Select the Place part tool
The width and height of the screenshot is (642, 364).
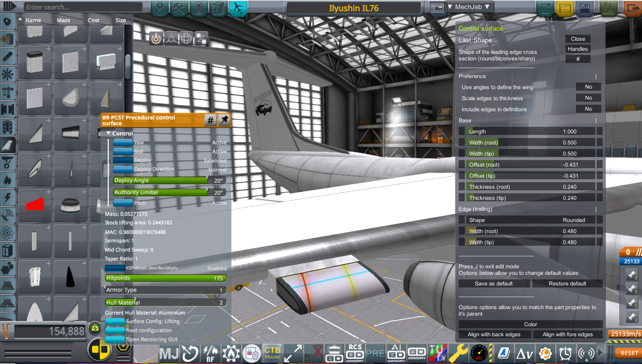tap(156, 38)
